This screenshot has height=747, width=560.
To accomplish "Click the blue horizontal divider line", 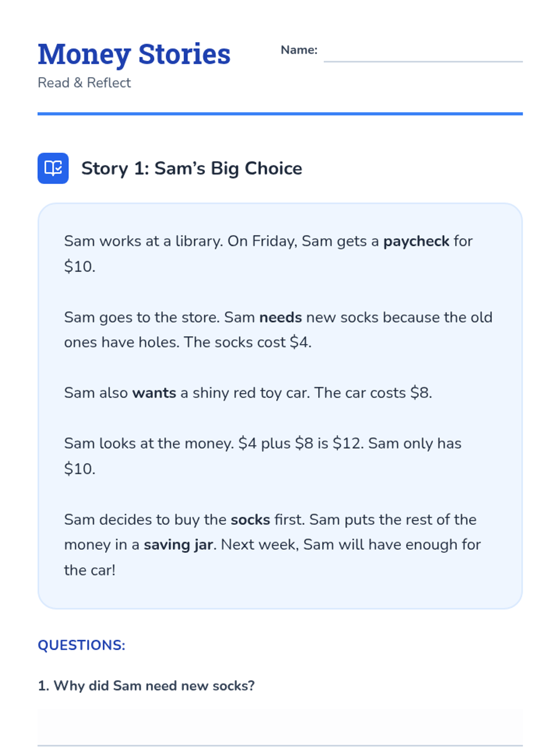I will [280, 113].
